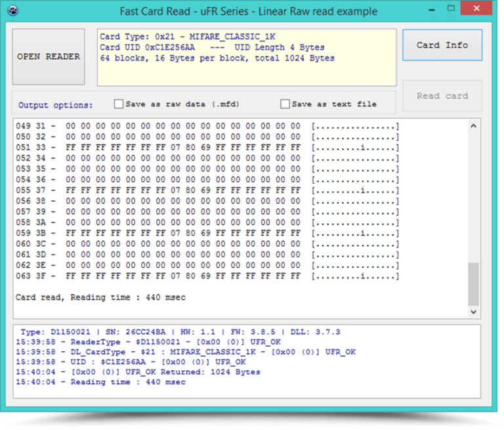
Task: Click the '15:39:58 - UID : $C1E256AA' log line
Action: (x=131, y=362)
